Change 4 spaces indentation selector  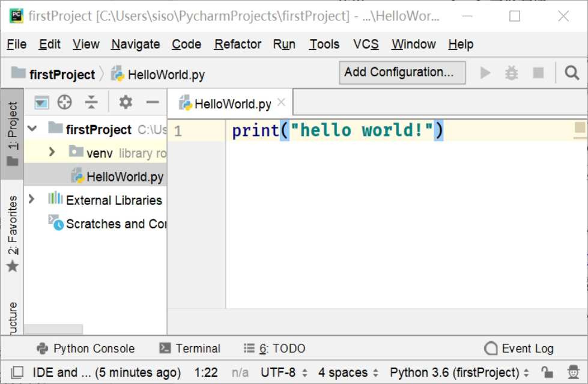(x=348, y=373)
